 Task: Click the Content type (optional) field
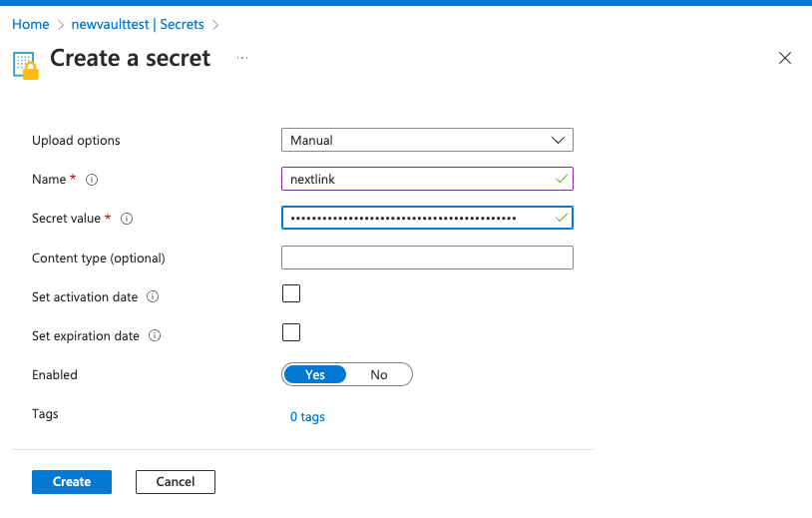click(427, 258)
